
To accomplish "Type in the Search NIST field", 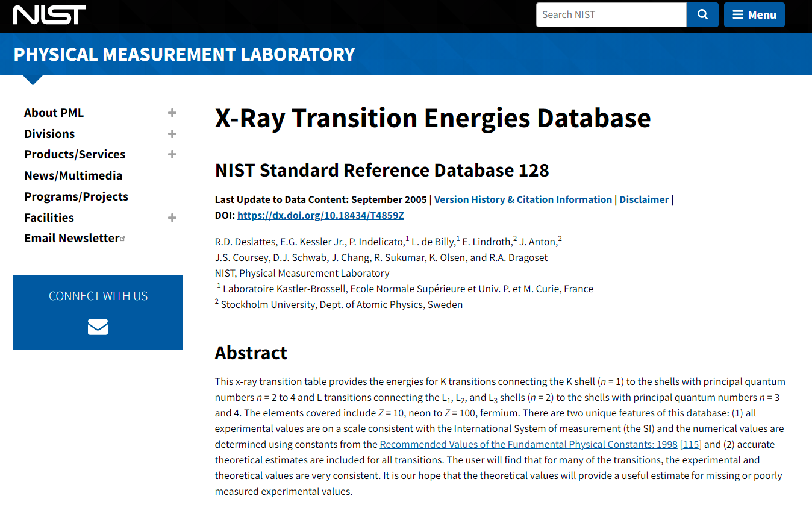I will click(610, 15).
